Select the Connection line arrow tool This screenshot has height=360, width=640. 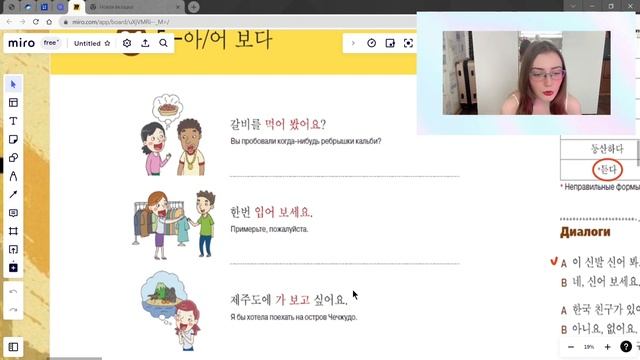click(13, 194)
